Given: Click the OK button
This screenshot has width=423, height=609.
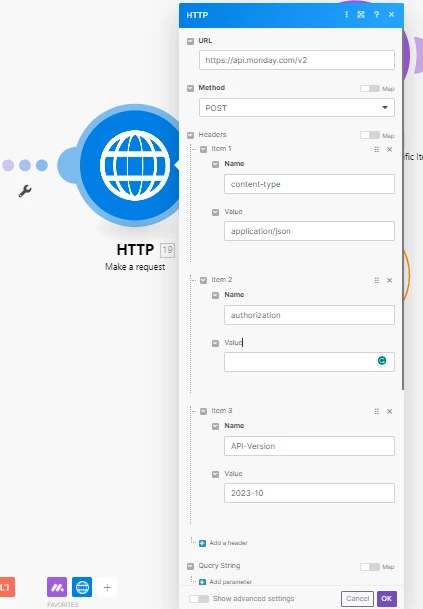Looking at the screenshot, I should point(386,599).
